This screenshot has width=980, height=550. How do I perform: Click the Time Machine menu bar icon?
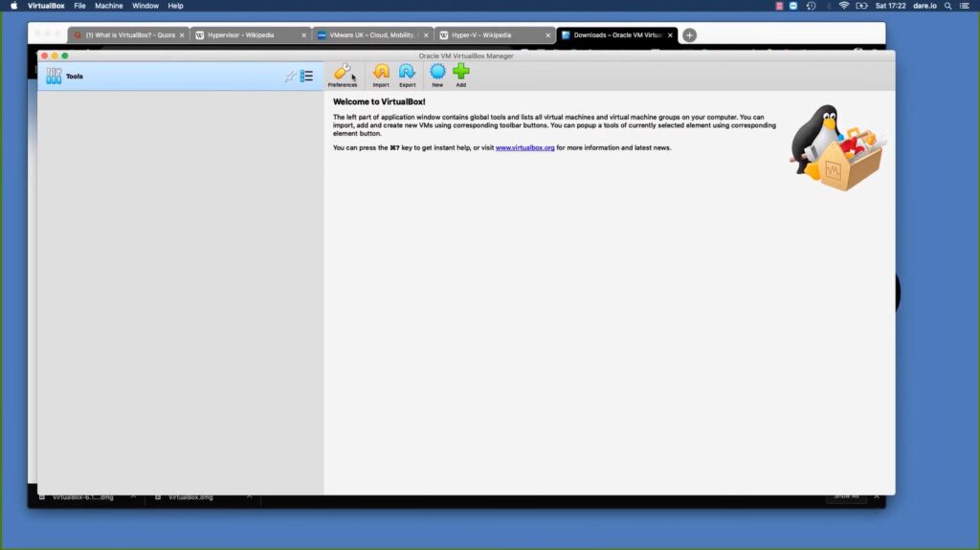pyautogui.click(x=812, y=6)
